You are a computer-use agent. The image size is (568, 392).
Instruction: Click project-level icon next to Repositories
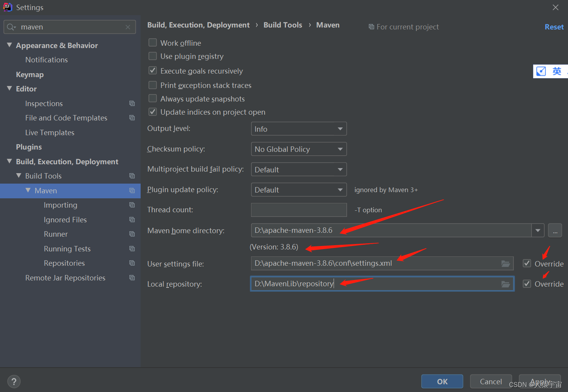tap(132, 263)
